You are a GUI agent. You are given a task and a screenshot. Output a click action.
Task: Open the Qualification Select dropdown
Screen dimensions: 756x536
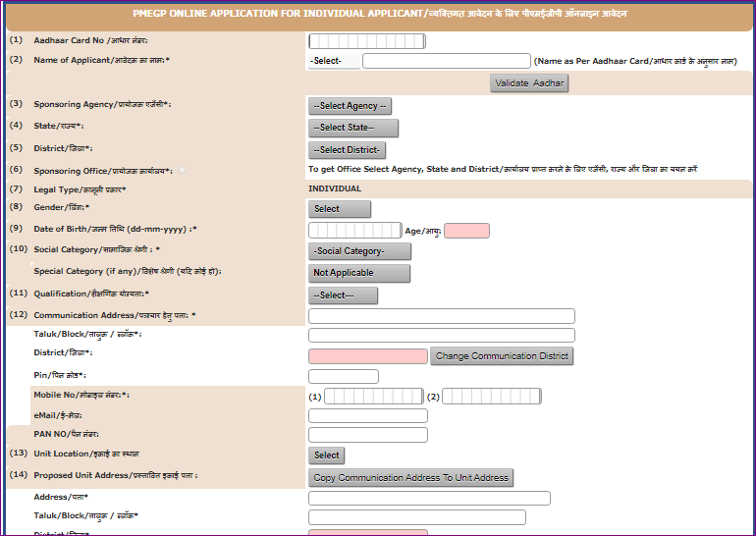[343, 295]
